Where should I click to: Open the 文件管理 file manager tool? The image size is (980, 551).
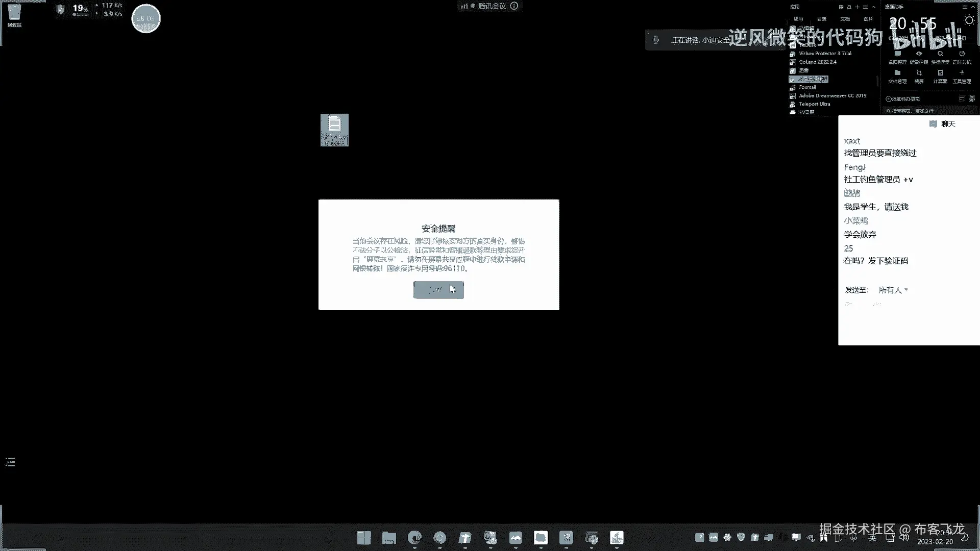897,73
